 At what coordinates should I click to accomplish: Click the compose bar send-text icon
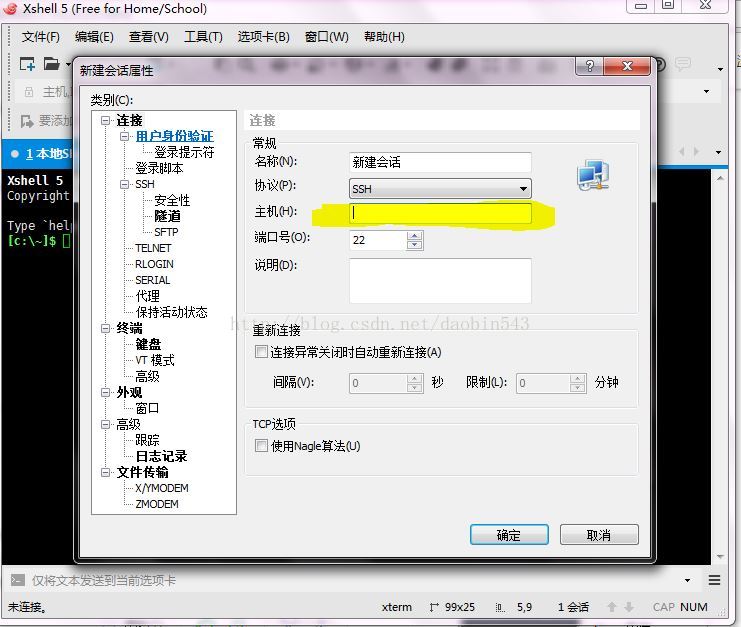[x=17, y=580]
